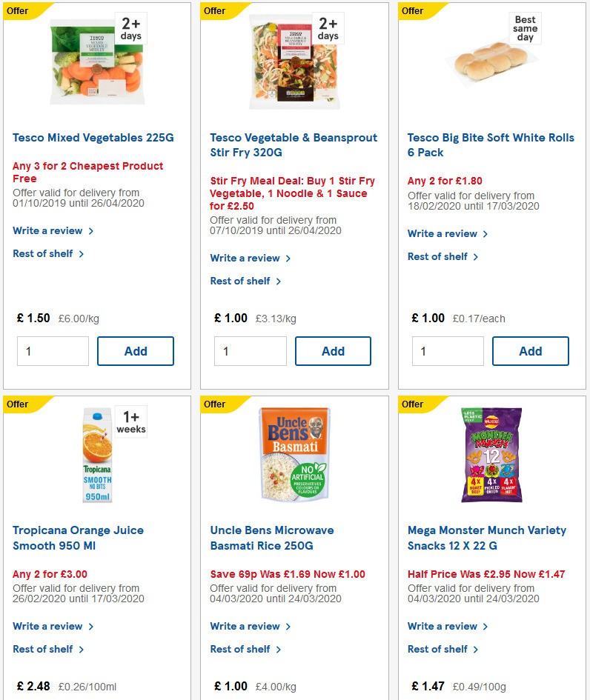The image size is (590, 700).
Task: Click the quantity field for white rolls
Action: 448,351
